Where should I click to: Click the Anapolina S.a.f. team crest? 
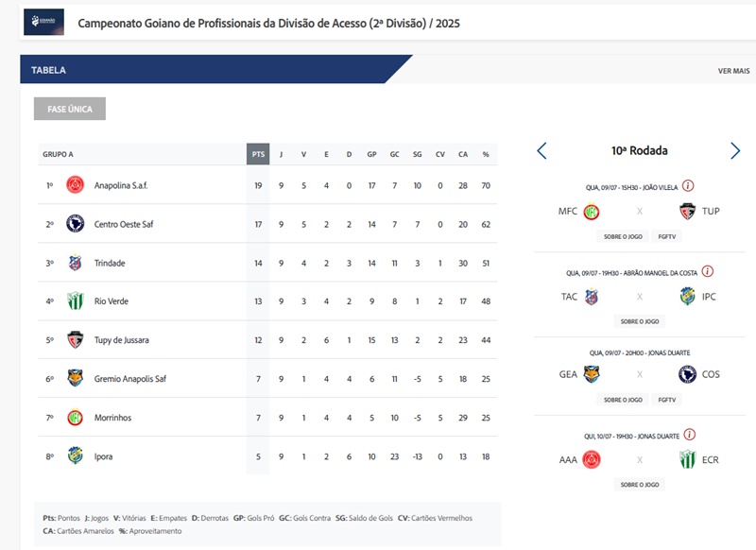tap(76, 184)
